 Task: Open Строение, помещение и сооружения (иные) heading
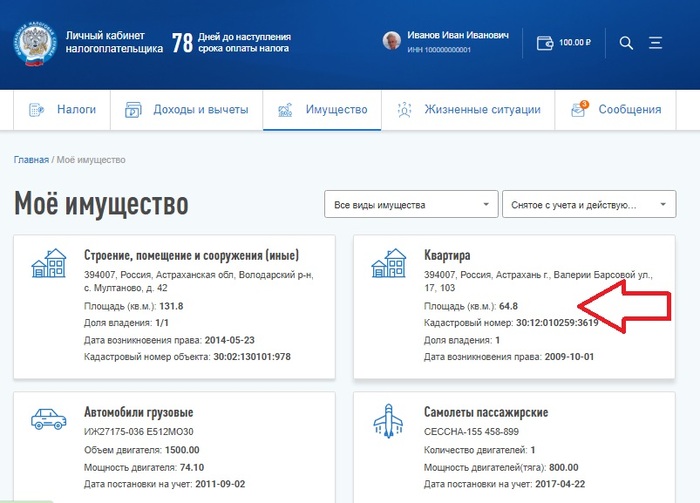(x=191, y=255)
